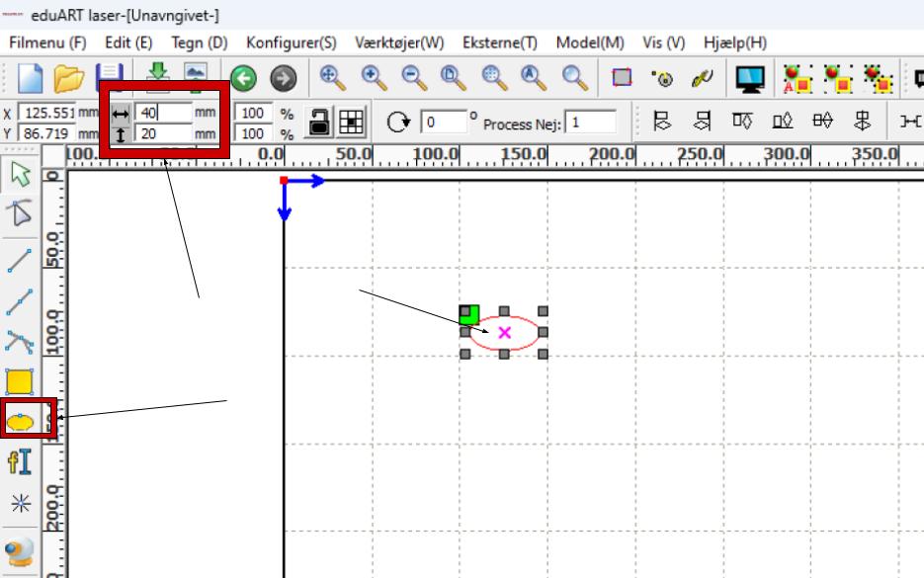Select the yellow Ellipse tool

pyautogui.click(x=21, y=421)
